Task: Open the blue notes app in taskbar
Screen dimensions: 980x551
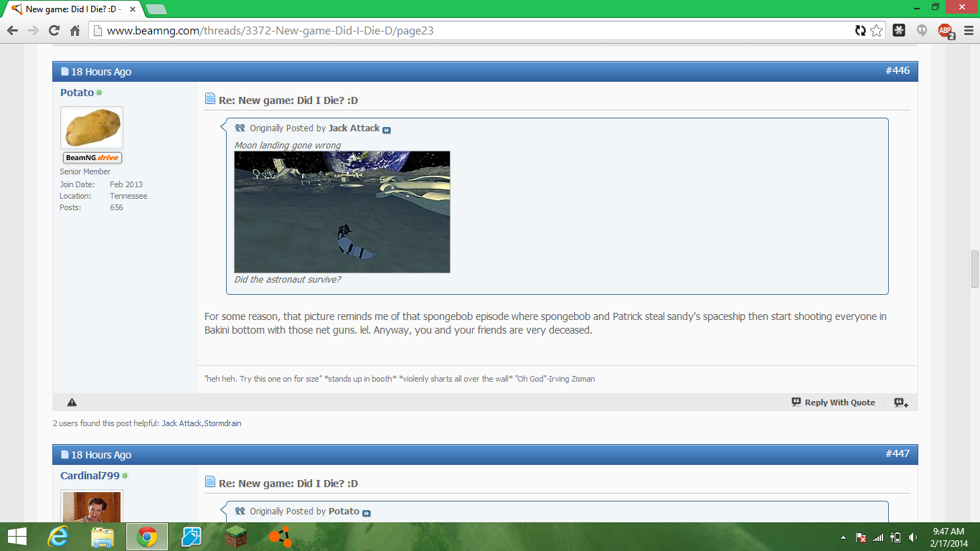Action: pyautogui.click(x=192, y=537)
